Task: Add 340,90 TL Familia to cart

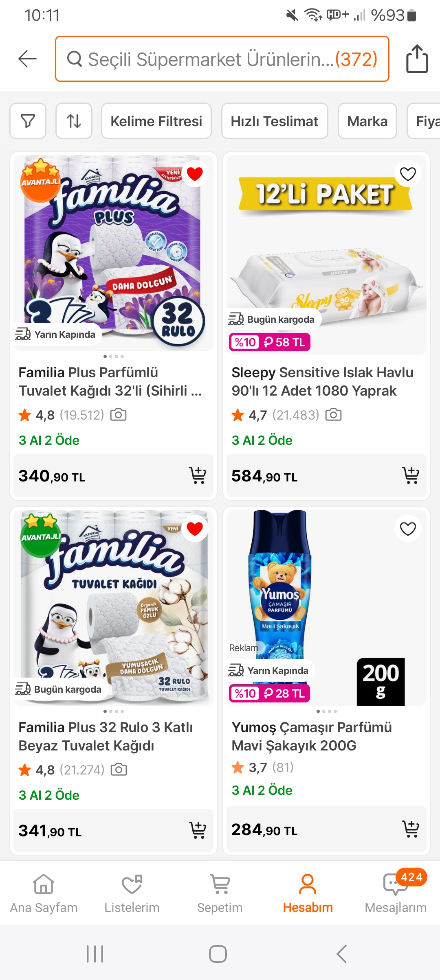Action: pos(198,475)
